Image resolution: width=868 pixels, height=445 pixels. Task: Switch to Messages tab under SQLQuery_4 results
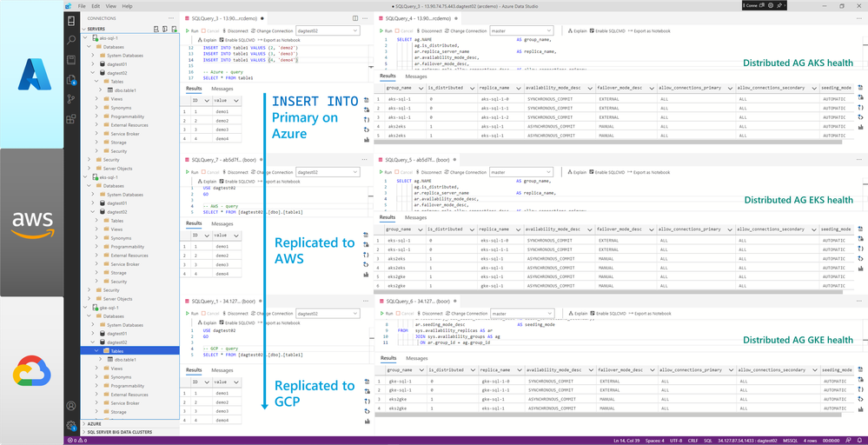(415, 76)
